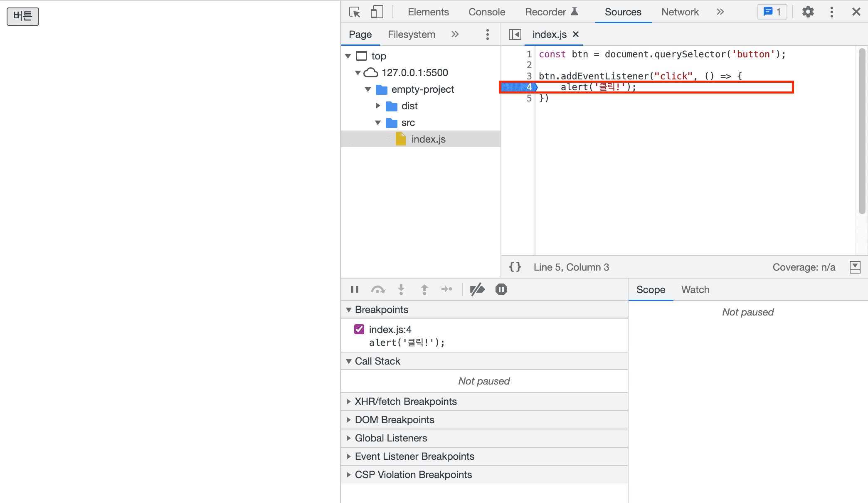Expand the dist folder
Image resolution: width=868 pixels, height=503 pixels.
[378, 106]
